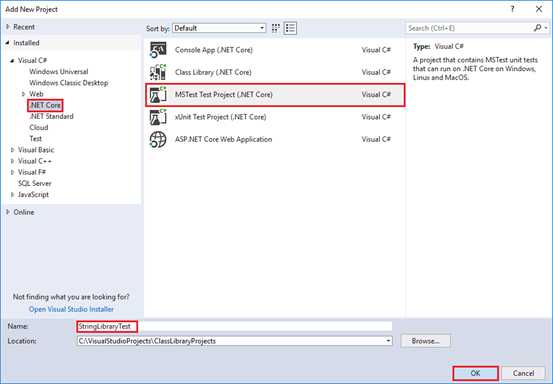
Task: Collapse the Visual C# node
Action: pyautogui.click(x=12, y=61)
